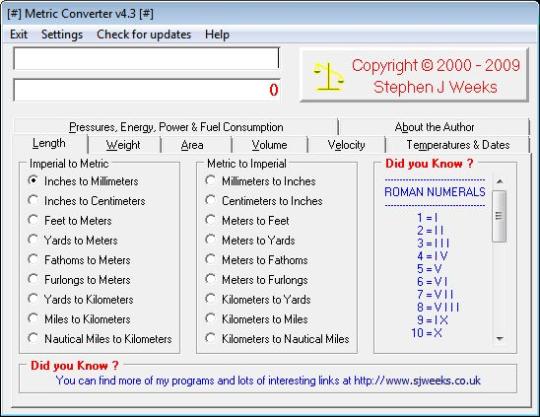The height and width of the screenshot is (417, 540).
Task: Click the '1 = I' numeral line
Action: click(427, 218)
